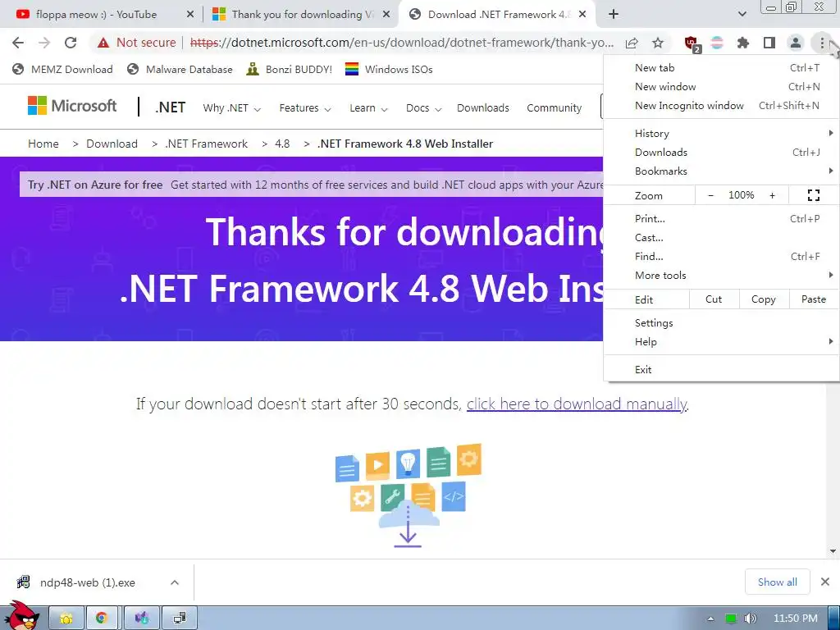Expand the Features dropdown
The width and height of the screenshot is (840, 630).
305,108
